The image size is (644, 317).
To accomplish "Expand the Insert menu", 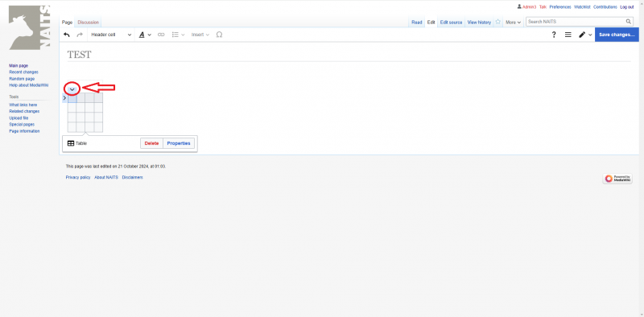I will click(x=200, y=35).
